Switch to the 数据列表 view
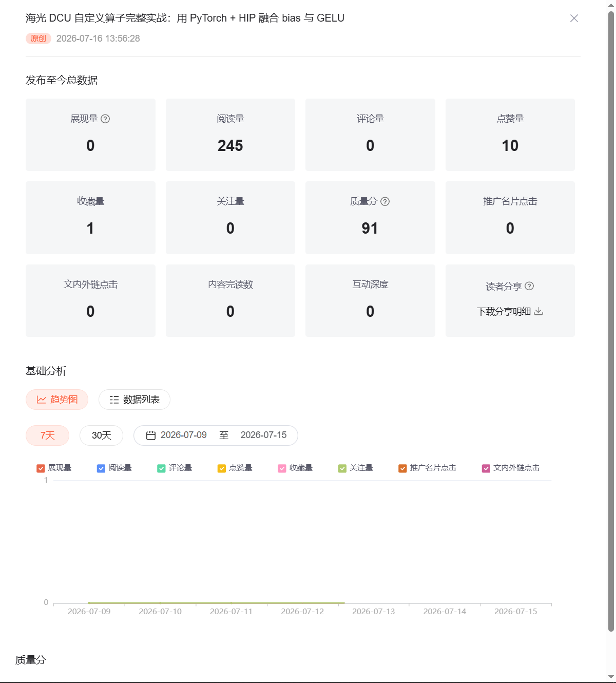The height and width of the screenshot is (683, 616). point(134,400)
